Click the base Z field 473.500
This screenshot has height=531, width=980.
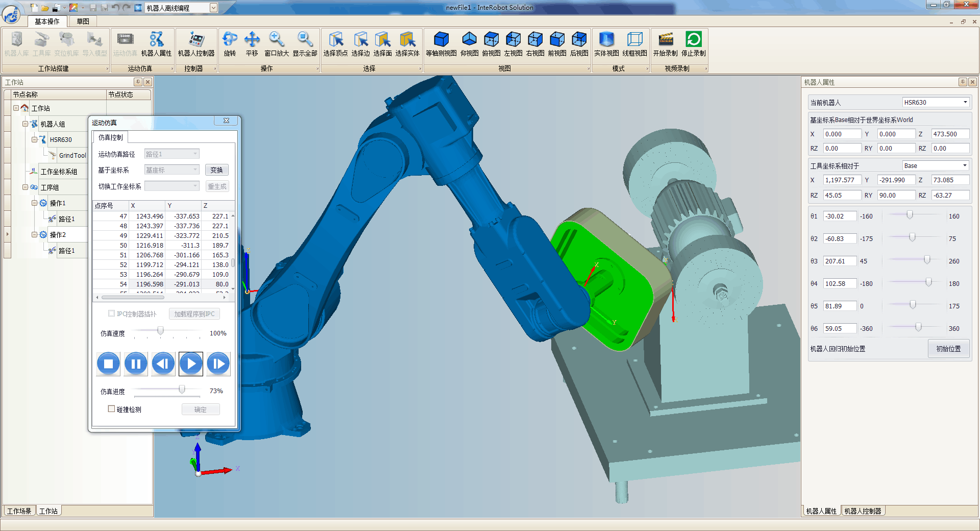point(950,134)
